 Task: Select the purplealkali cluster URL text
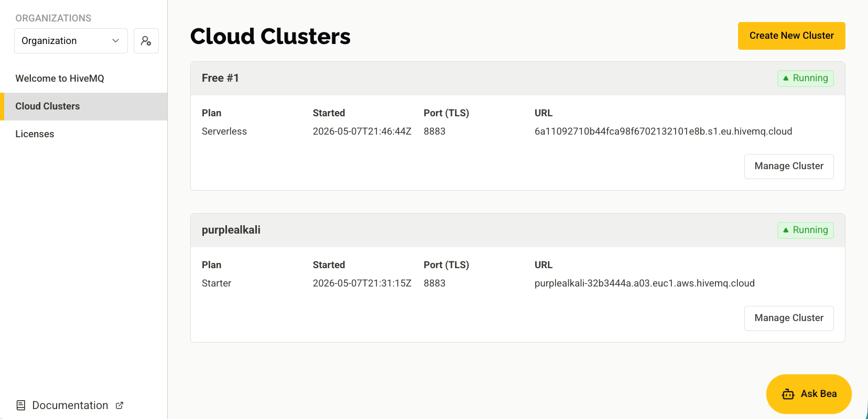tap(645, 283)
